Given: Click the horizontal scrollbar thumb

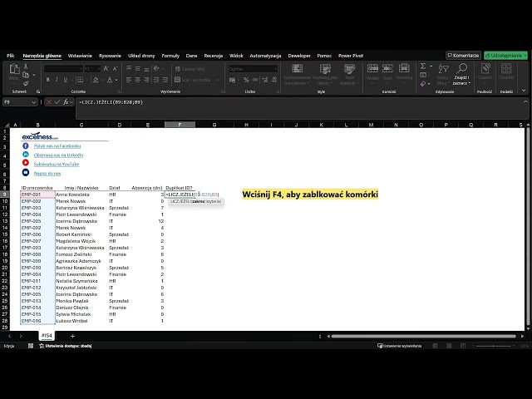Looking at the screenshot, I should 423,336.
